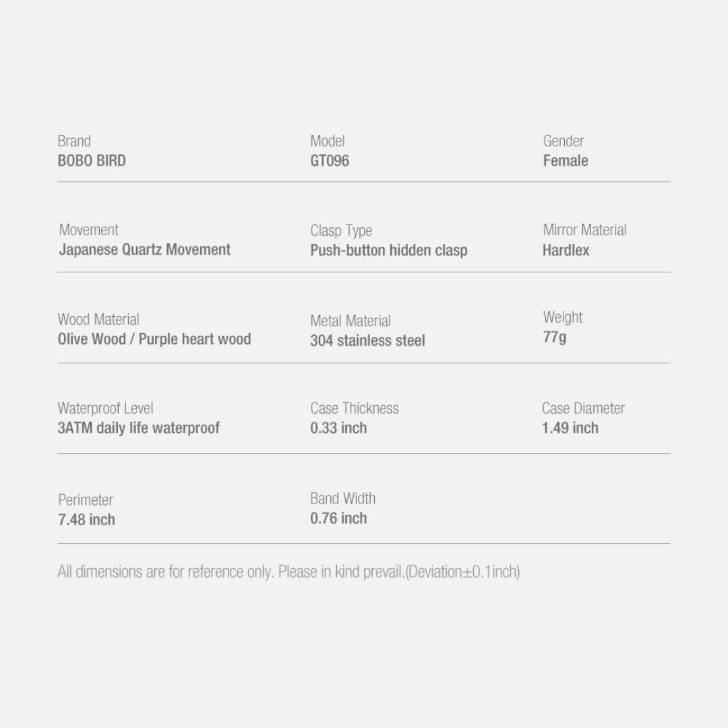Click the 1.49 inch case diameter

(x=570, y=429)
